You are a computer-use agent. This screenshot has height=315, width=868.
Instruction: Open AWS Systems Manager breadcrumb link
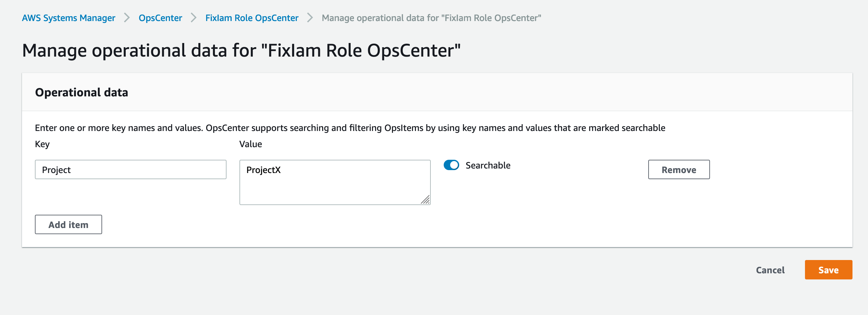click(69, 18)
